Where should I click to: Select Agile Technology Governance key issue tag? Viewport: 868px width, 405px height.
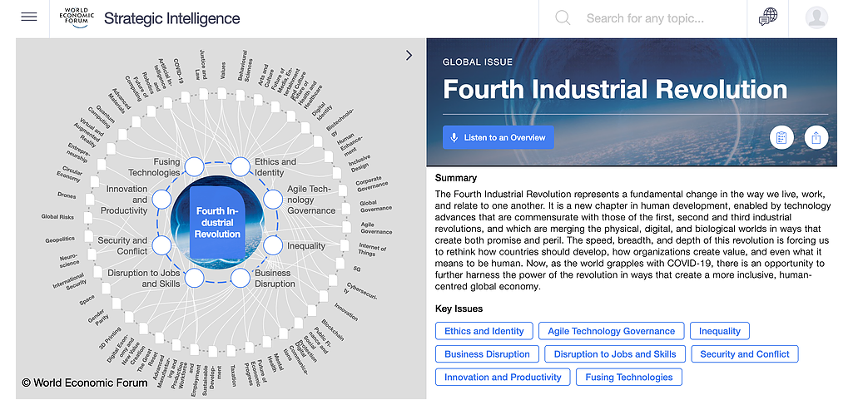pos(611,332)
